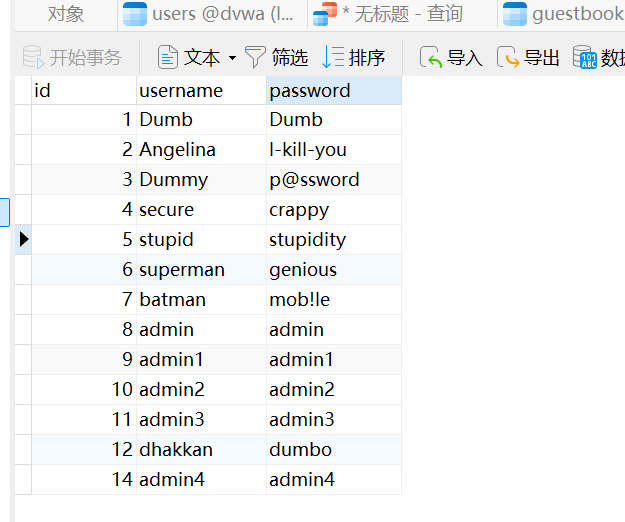
Task: Click the id column header
Action: (84, 90)
